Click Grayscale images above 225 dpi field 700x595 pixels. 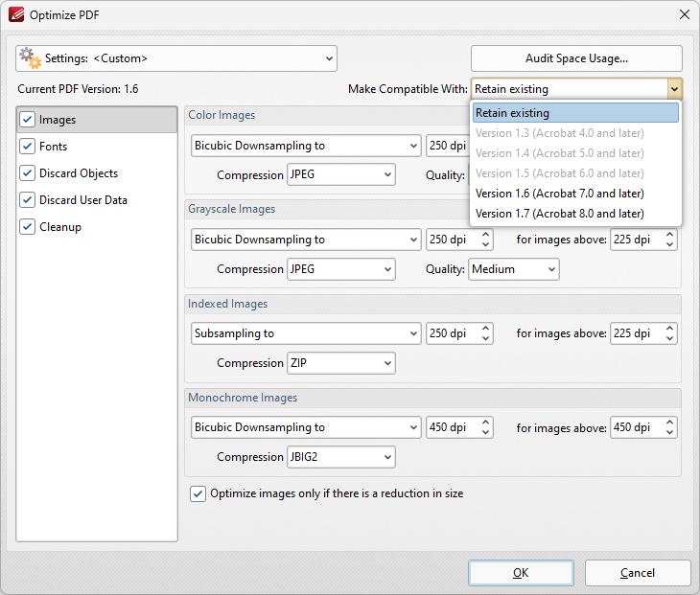[637, 240]
